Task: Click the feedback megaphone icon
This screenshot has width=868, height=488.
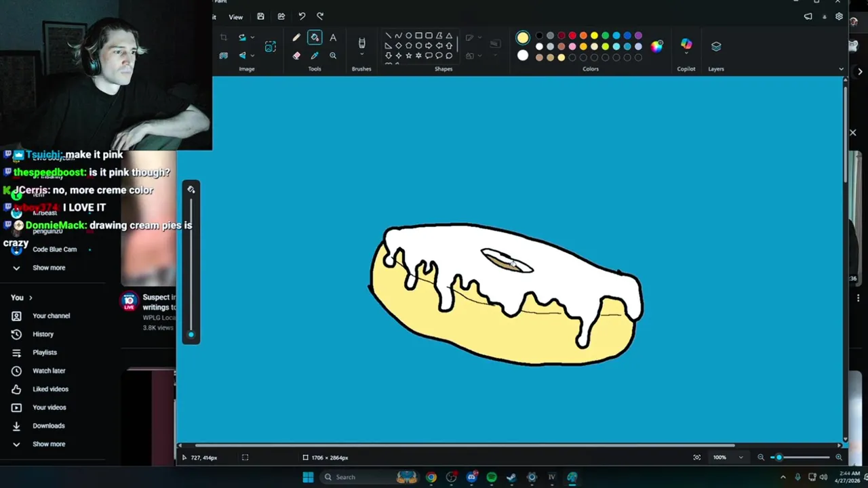Action: [x=808, y=16]
